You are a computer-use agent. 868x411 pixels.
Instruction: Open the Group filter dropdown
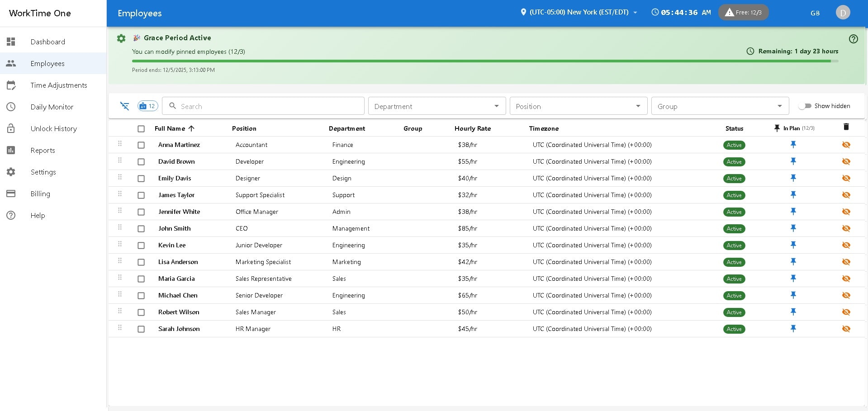click(720, 106)
